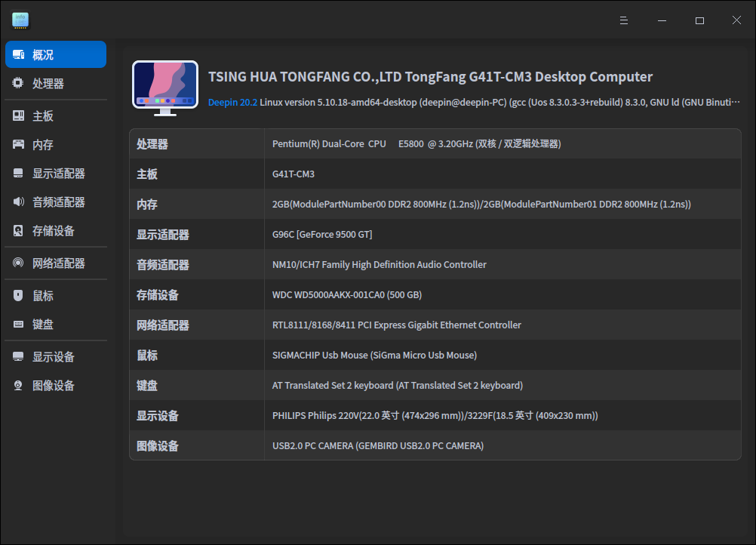Select 键盘 in the sidebar
Viewport: 756px width, 545px height.
click(x=56, y=324)
